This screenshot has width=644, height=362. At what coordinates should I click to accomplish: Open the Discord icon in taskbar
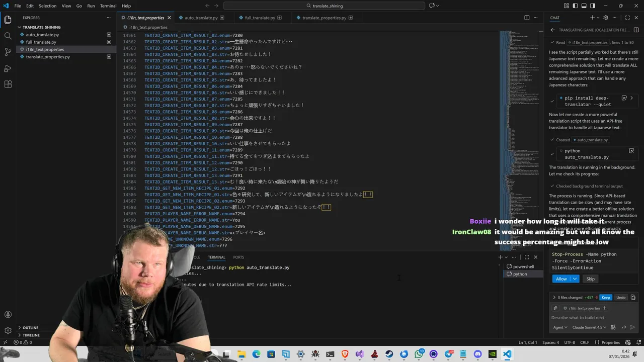point(477,354)
